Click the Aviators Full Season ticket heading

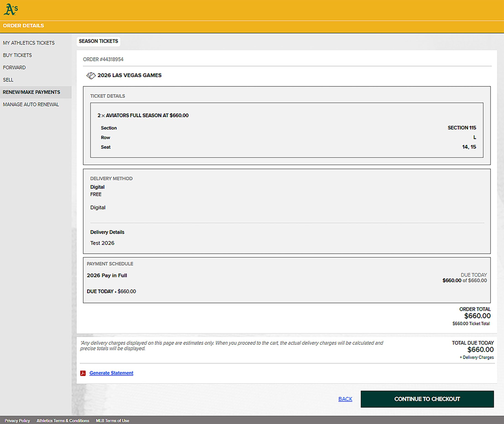(143, 115)
